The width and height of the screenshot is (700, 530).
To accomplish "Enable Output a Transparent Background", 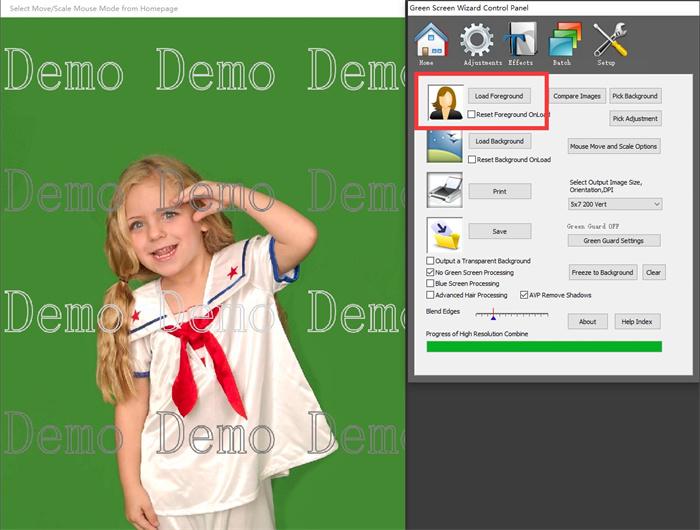I will (x=430, y=261).
